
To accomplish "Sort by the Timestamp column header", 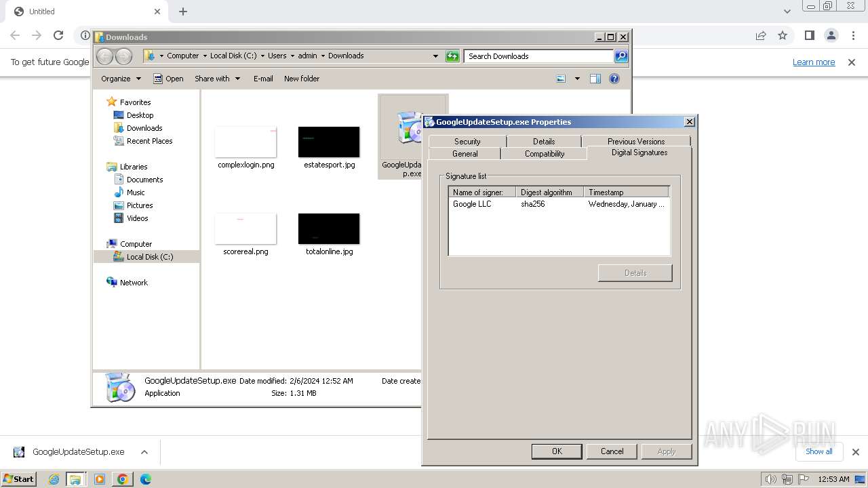I will coord(627,192).
